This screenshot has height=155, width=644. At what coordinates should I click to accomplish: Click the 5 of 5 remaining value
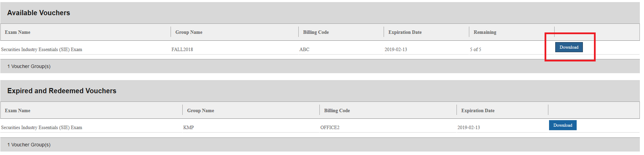click(x=475, y=50)
